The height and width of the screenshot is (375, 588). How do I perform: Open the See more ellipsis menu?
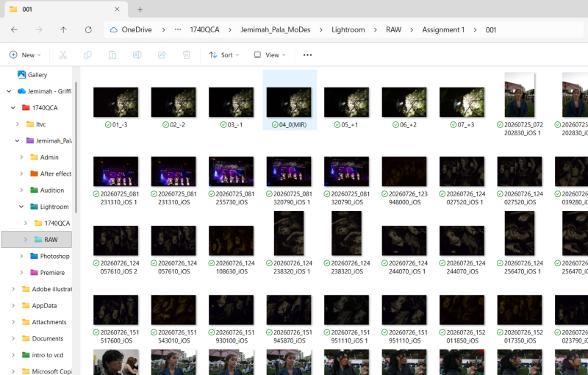(x=307, y=54)
